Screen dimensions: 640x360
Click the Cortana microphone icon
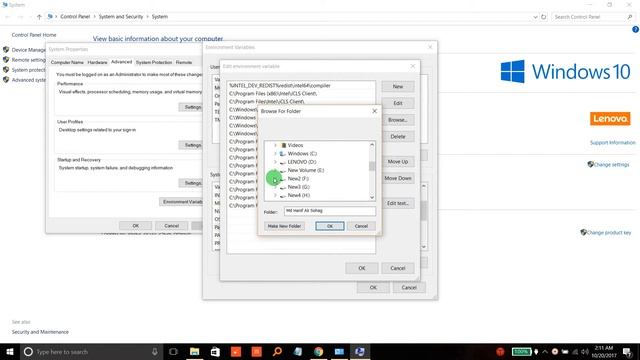pyautogui.click(x=155, y=351)
